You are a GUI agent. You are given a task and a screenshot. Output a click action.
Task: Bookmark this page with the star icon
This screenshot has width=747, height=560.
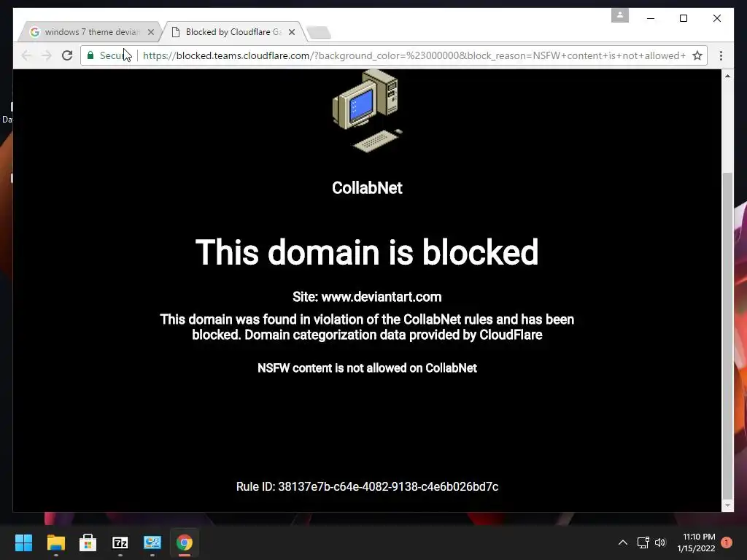point(697,55)
